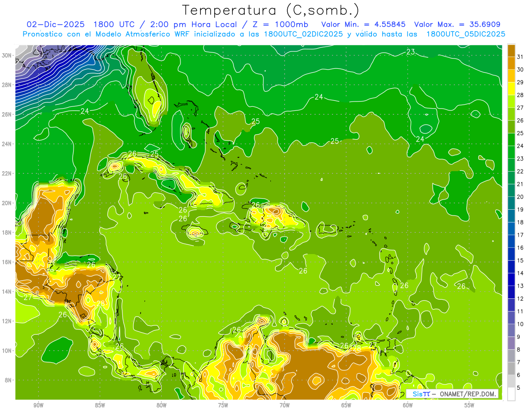Click the '12N' latitude axis label
The width and height of the screenshot is (532, 411).
pos(7,321)
